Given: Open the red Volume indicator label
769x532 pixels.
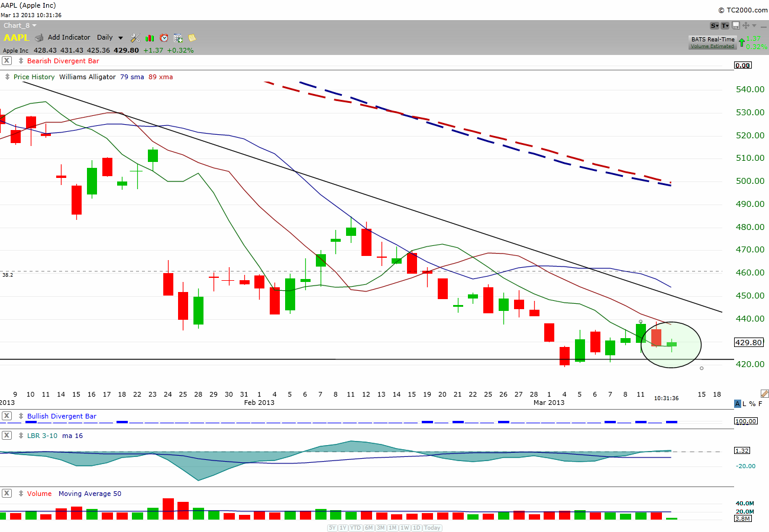Looking at the screenshot, I should (x=40, y=494).
